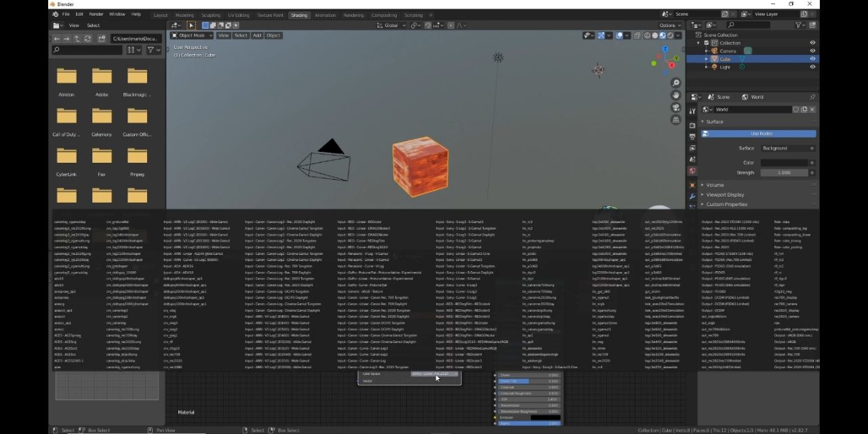Open the View Layer properties tab icon

(692, 148)
